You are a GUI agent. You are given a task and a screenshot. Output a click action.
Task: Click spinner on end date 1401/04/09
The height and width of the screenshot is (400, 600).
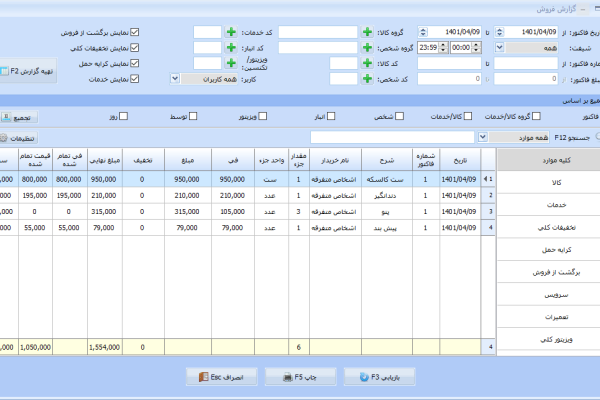[x=423, y=32]
